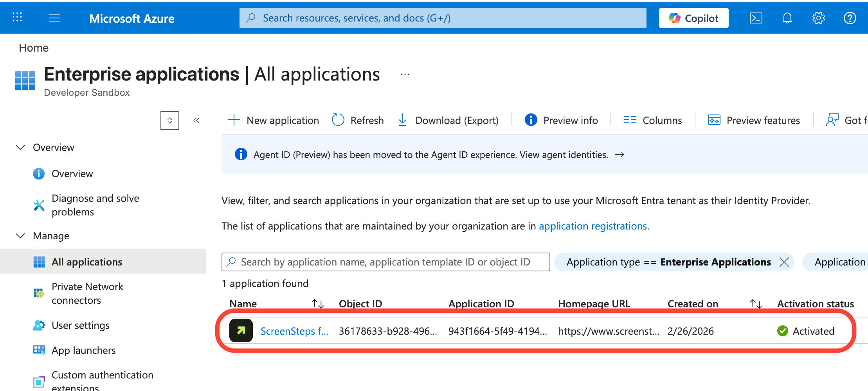Remove the Enterprise Applications type filter

pos(784,262)
